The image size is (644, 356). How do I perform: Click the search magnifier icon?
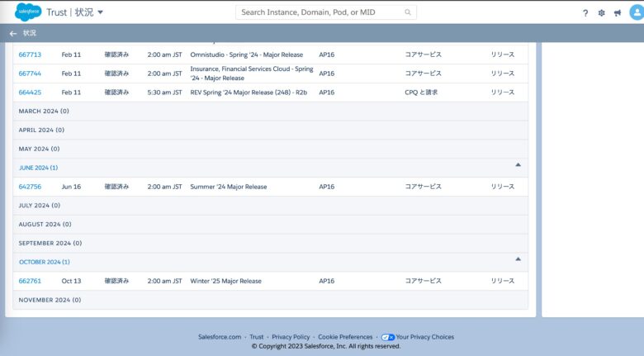coord(407,12)
